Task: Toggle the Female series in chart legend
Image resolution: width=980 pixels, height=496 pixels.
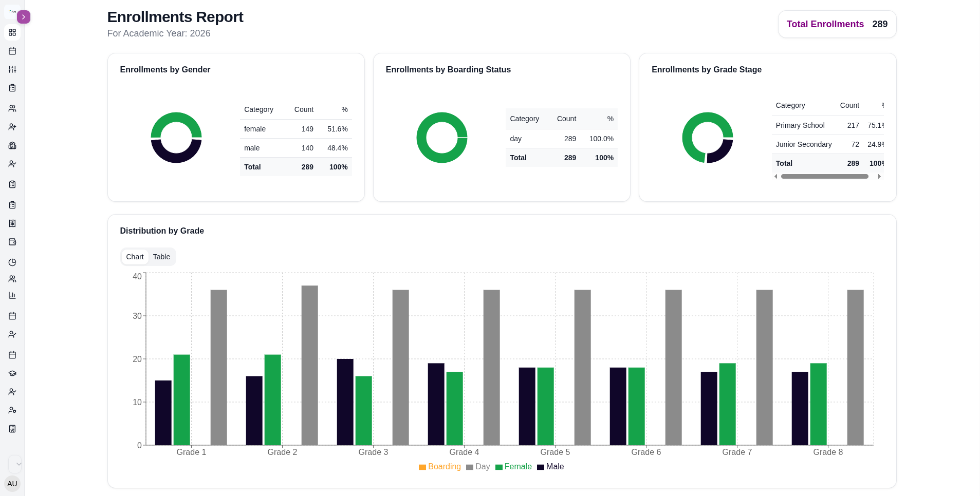Action: [x=513, y=467]
